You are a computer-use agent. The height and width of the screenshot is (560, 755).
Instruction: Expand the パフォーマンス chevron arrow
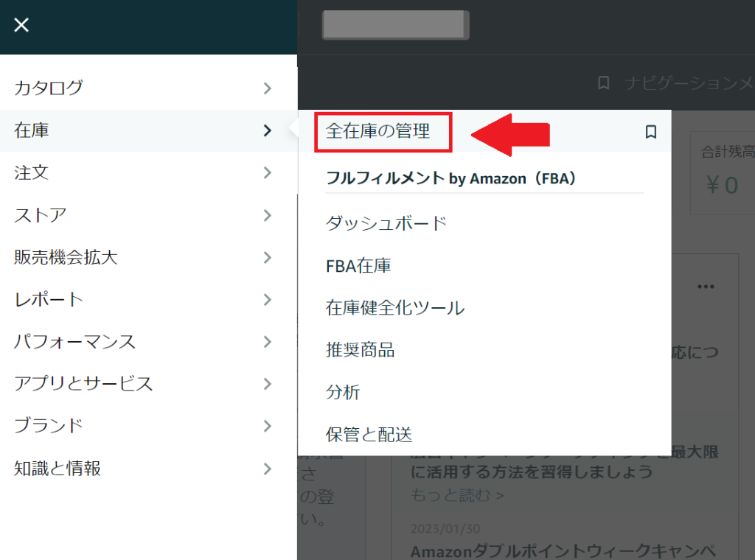pyautogui.click(x=268, y=342)
